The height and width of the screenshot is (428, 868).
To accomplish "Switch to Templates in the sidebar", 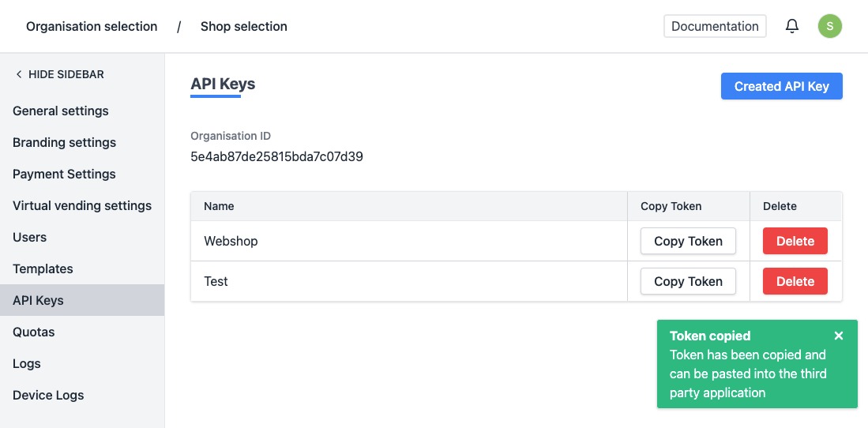I will (x=43, y=268).
